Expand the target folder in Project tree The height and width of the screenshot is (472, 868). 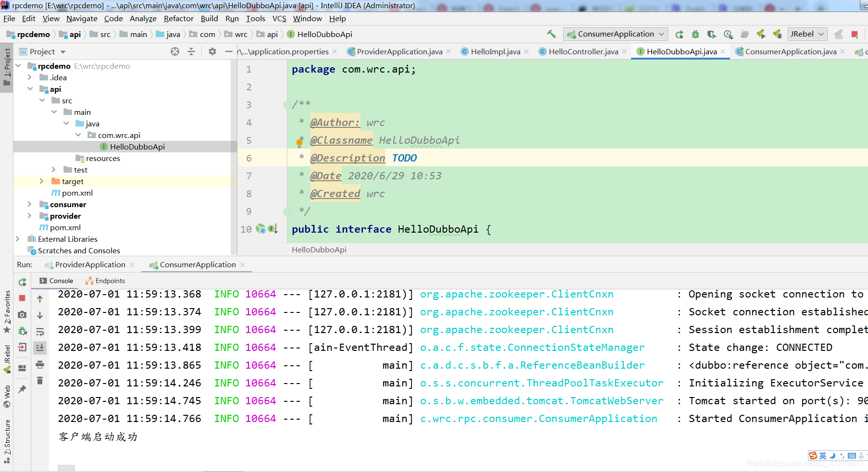(41, 181)
